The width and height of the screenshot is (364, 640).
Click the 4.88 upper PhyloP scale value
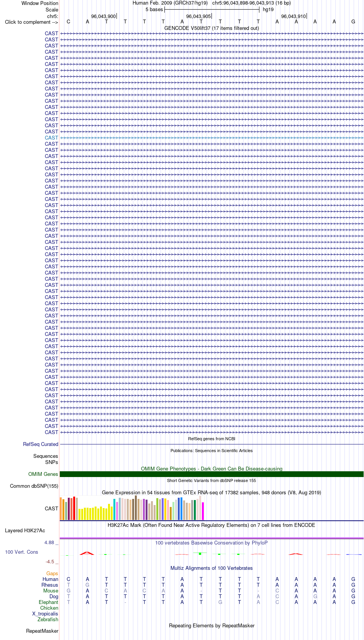click(x=49, y=542)
